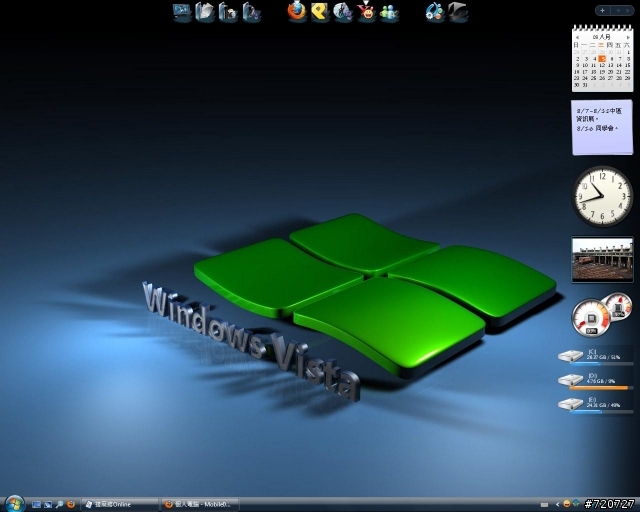Select highlighted day 5 in the calendar
This screenshot has width=640, height=512.
602,59
